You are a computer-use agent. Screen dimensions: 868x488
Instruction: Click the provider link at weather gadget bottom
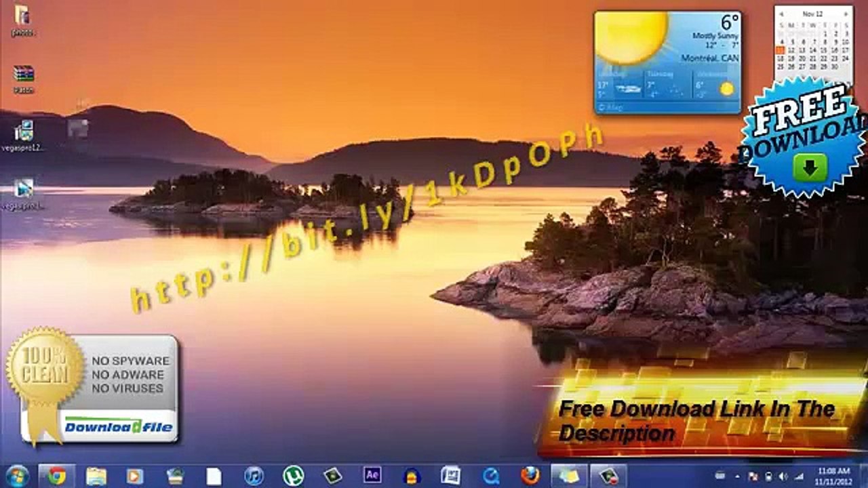coord(611,107)
